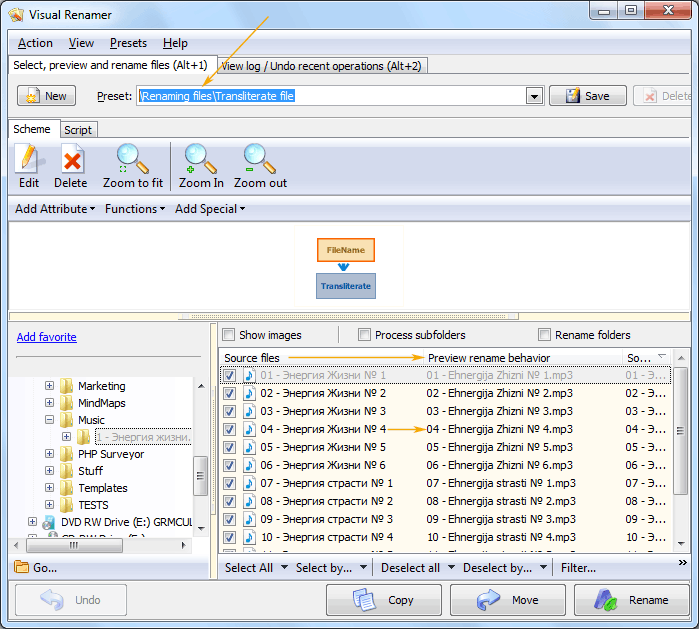Open the Help menu
The image size is (699, 629).
pyautogui.click(x=175, y=43)
